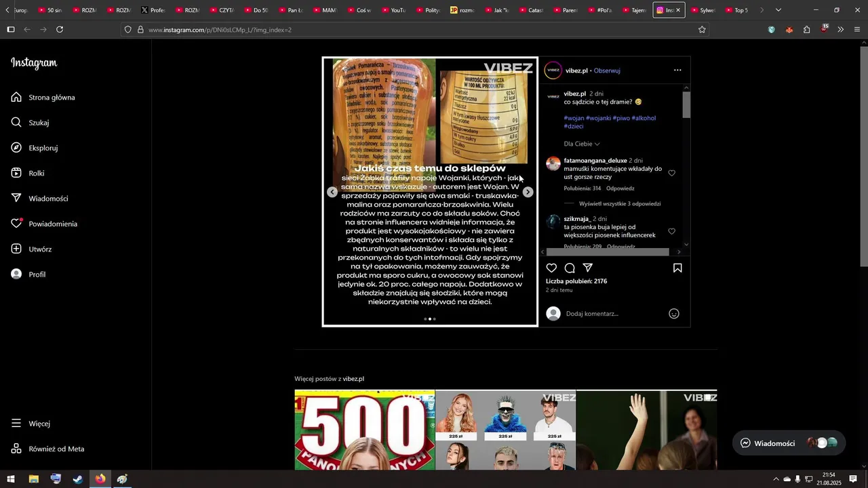Open Steam from the taskbar
The height and width of the screenshot is (488, 868).
click(78, 479)
